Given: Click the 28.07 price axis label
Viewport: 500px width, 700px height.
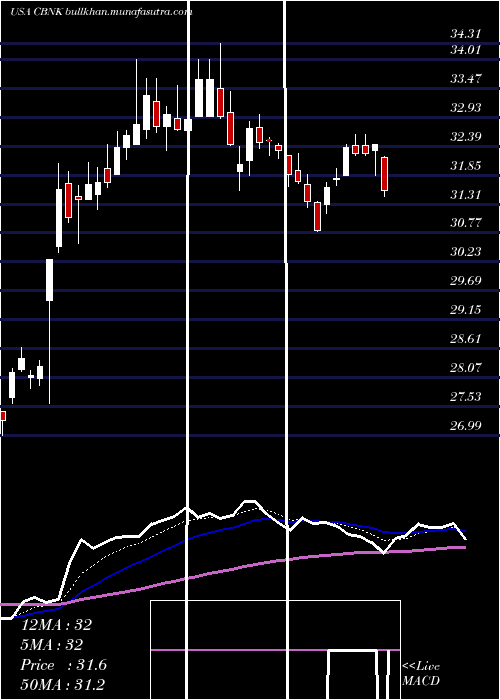Looking at the screenshot, I should (x=466, y=367).
